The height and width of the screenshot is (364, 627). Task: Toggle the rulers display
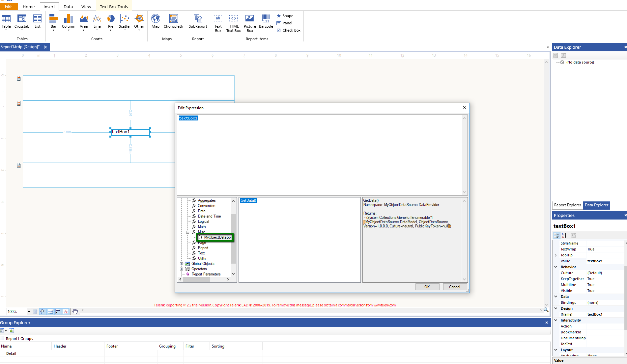[58, 312]
